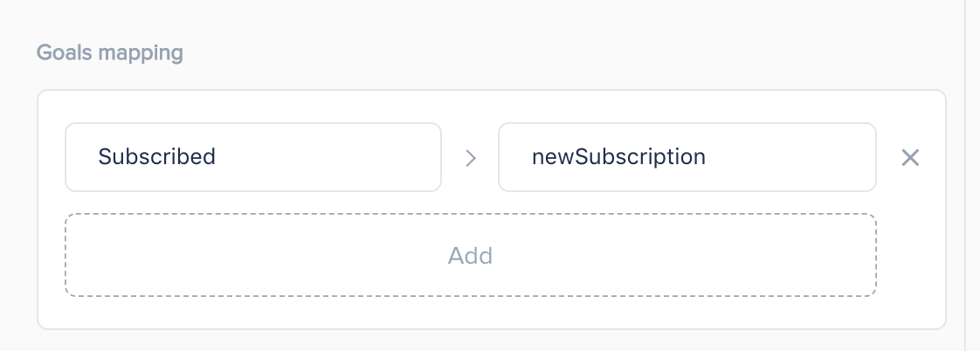Click the newSubscription text inside right field
Image resolution: width=980 pixels, height=351 pixels.
(618, 157)
